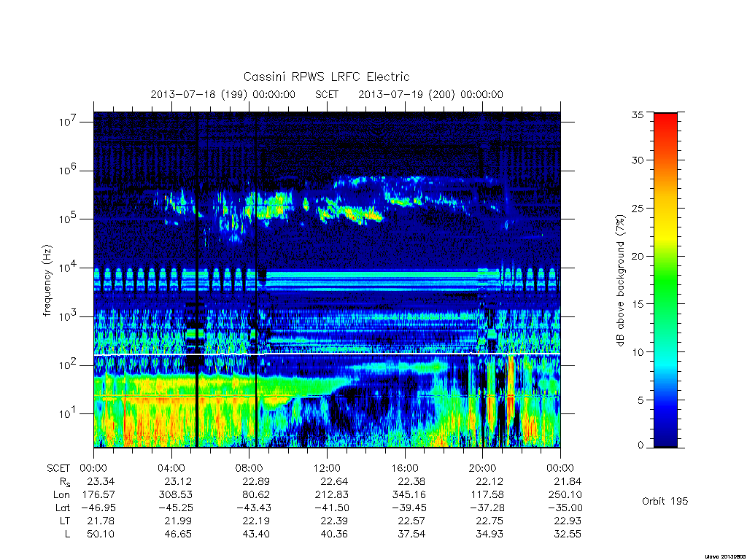Click the Rs value 22.64

(x=334, y=481)
